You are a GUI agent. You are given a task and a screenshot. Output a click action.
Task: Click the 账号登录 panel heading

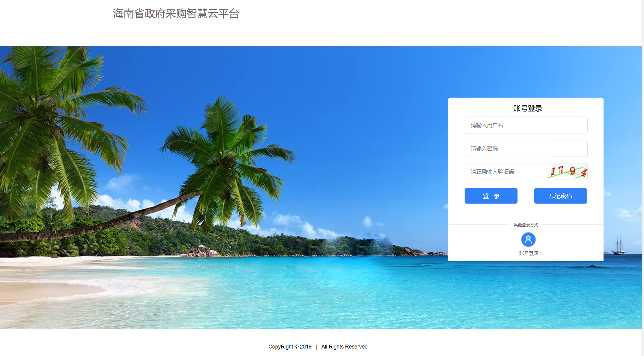[x=528, y=108]
